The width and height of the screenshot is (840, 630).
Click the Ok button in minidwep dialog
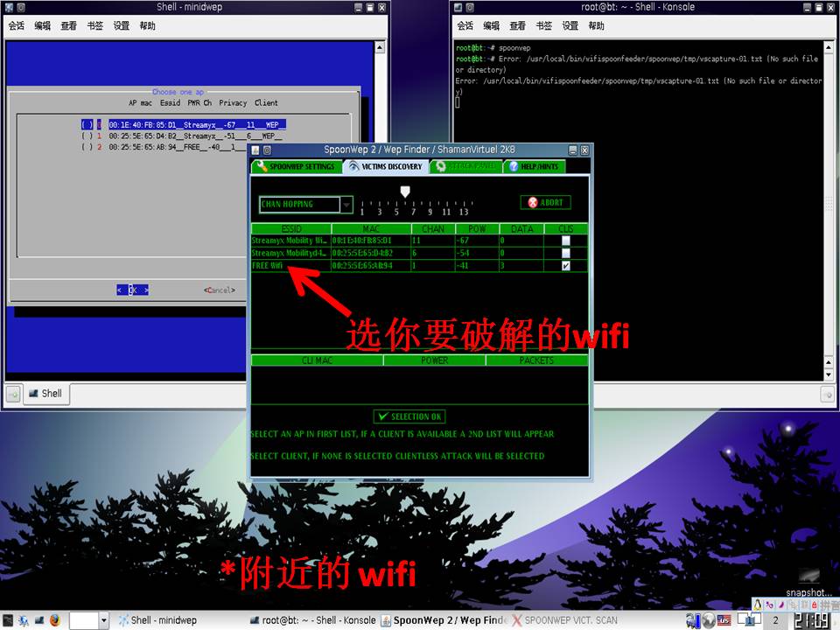pos(132,290)
